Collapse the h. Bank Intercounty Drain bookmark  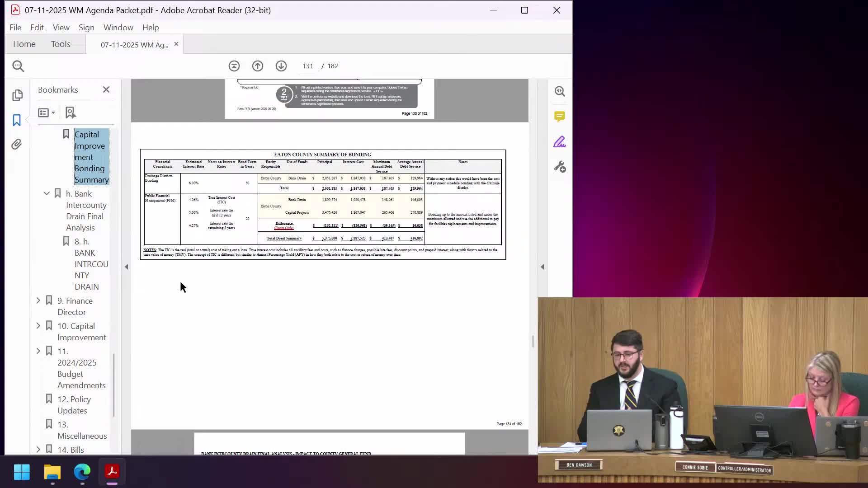[47, 193]
